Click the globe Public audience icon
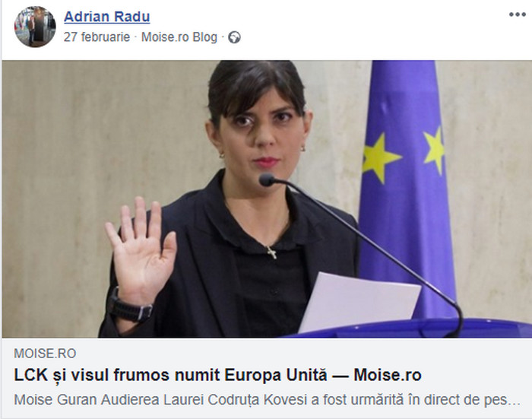This screenshot has height=419, width=532. pyautogui.click(x=234, y=37)
